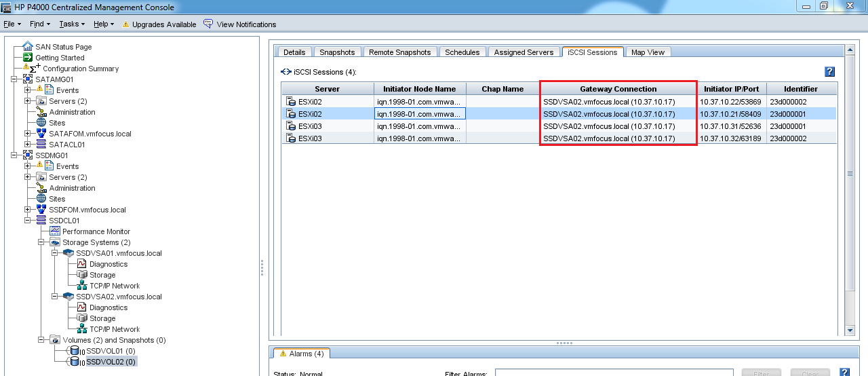
Task: Switch to the Remote Snapshots tab
Action: coord(399,52)
